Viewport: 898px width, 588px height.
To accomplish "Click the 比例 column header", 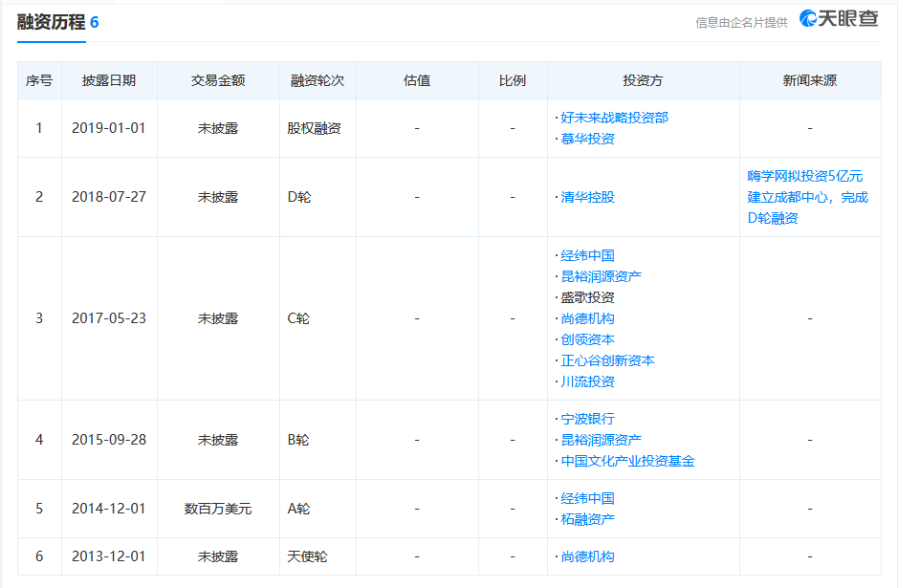I will pyautogui.click(x=513, y=80).
